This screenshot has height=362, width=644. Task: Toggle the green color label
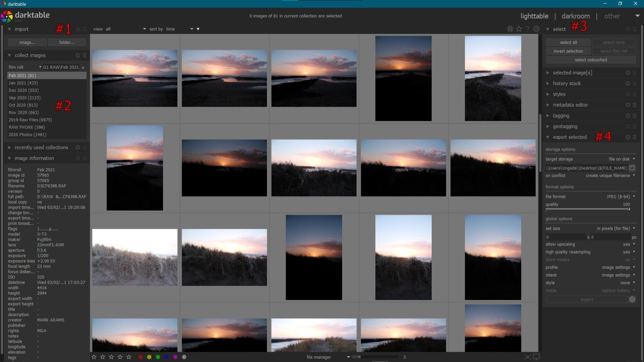(158, 357)
